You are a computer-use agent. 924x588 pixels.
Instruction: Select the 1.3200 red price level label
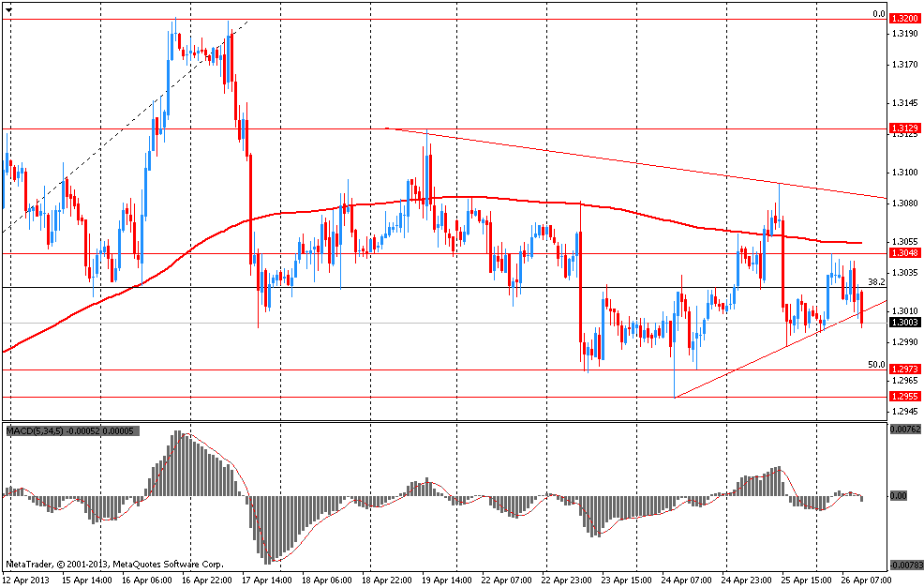pos(904,19)
